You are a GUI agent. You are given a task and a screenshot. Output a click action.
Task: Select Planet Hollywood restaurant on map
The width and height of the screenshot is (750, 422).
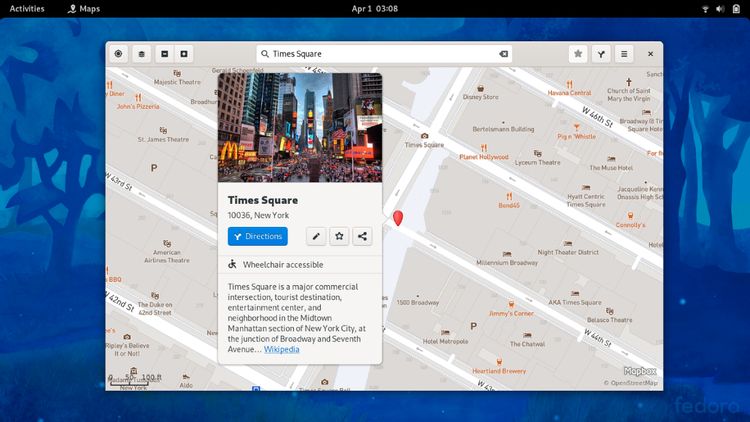pyautogui.click(x=484, y=157)
